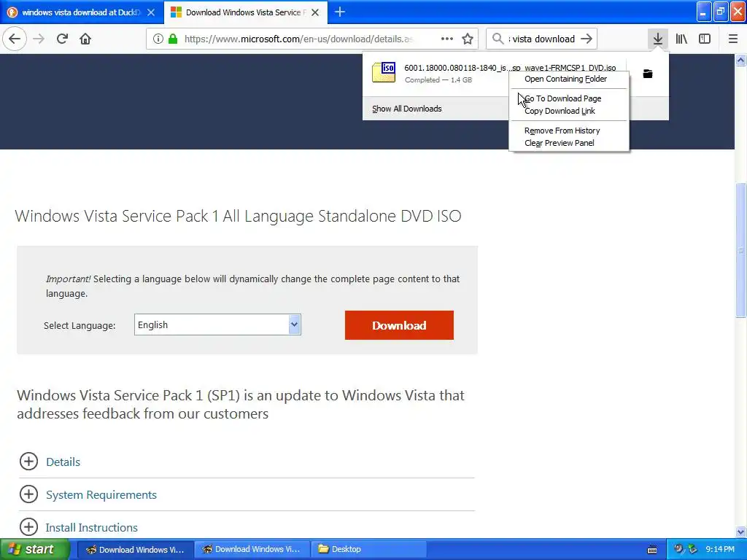Click the downloaded ISO file name
Viewport: 747px width, 560px height.
[510, 68]
